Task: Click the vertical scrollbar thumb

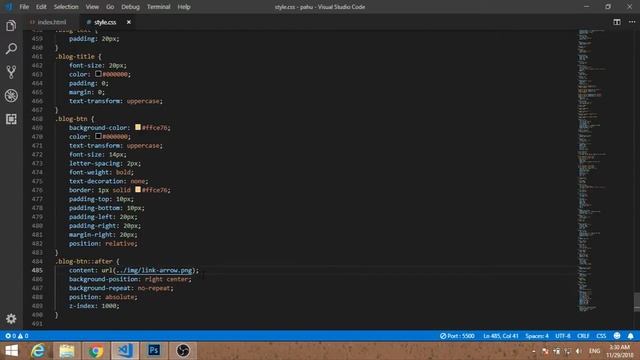Action: tap(637, 302)
